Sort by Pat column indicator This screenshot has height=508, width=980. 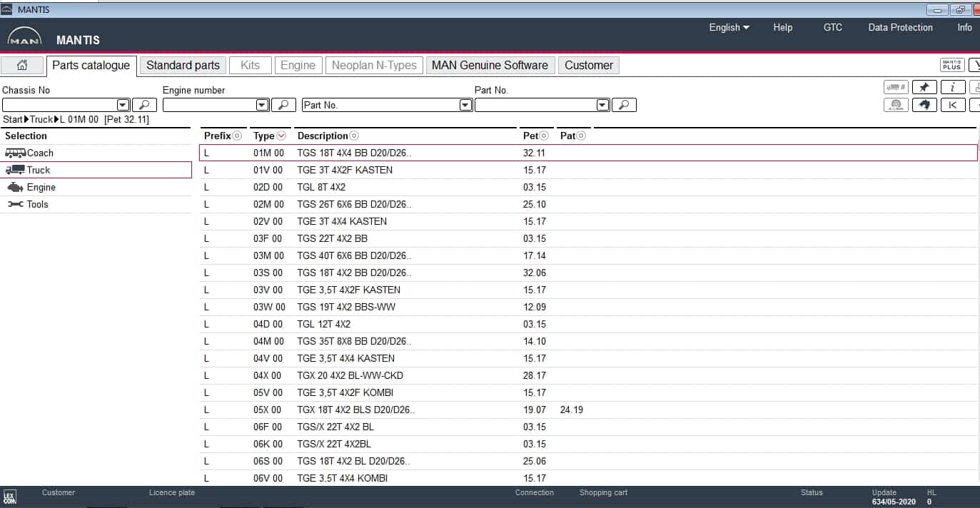pos(581,136)
